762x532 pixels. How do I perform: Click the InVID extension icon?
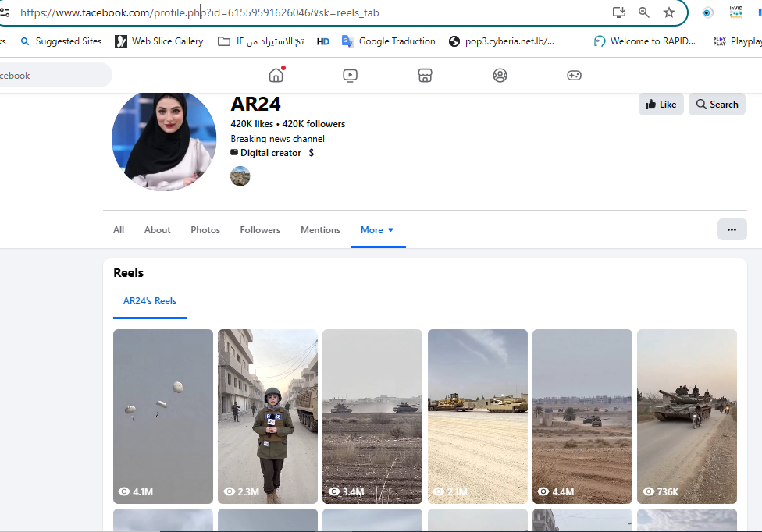tap(735, 12)
